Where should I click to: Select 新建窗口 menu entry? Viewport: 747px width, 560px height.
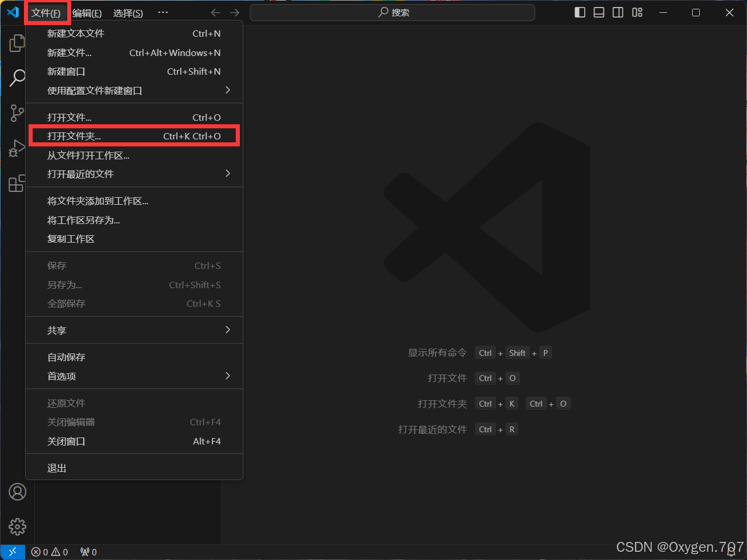coord(134,72)
